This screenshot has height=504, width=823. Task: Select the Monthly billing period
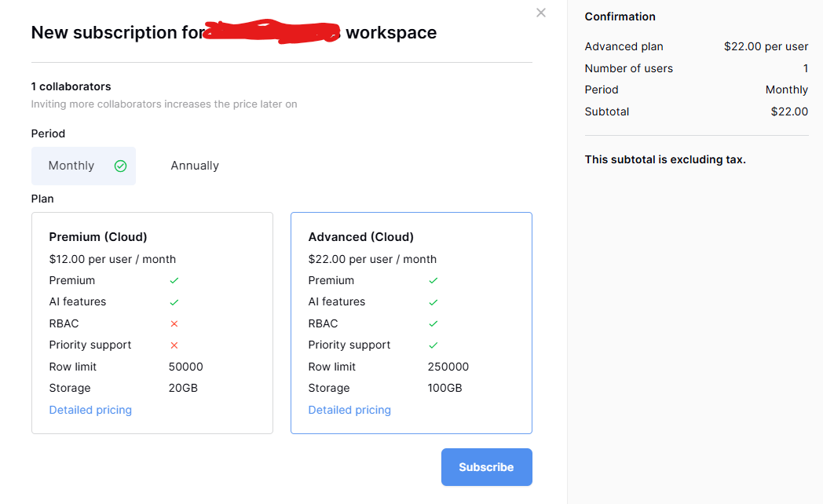pos(71,166)
